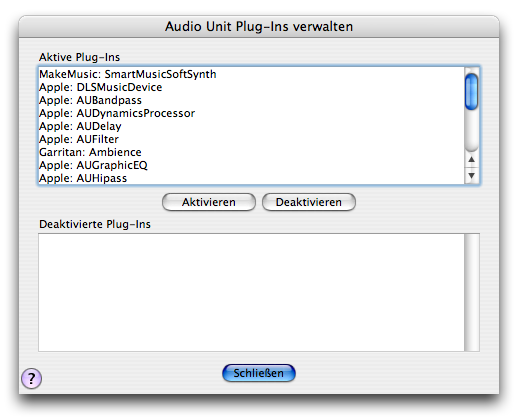This screenshot has width=525, height=418.
Task: Click inside the empty Deaktivierte Plug-Ins list
Action: click(251, 292)
